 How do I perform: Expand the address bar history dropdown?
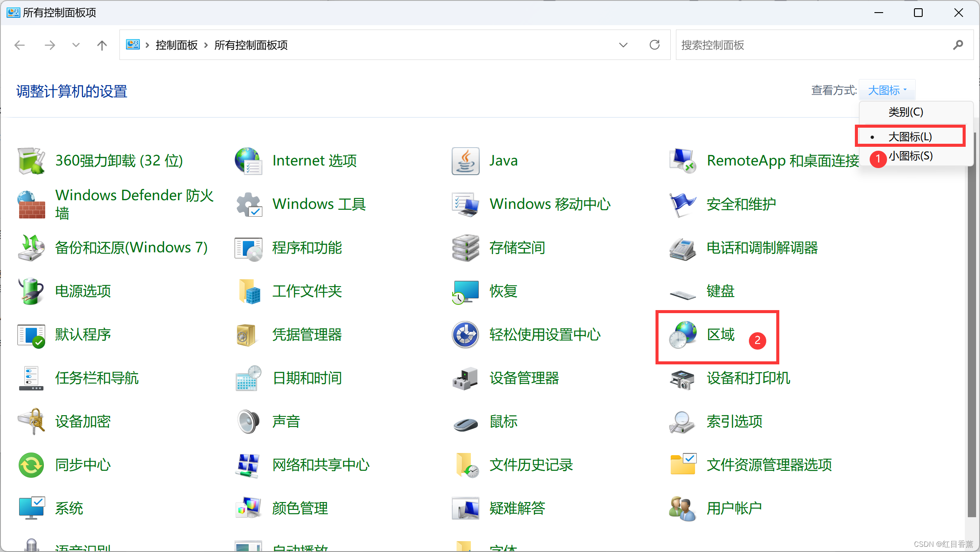(623, 45)
